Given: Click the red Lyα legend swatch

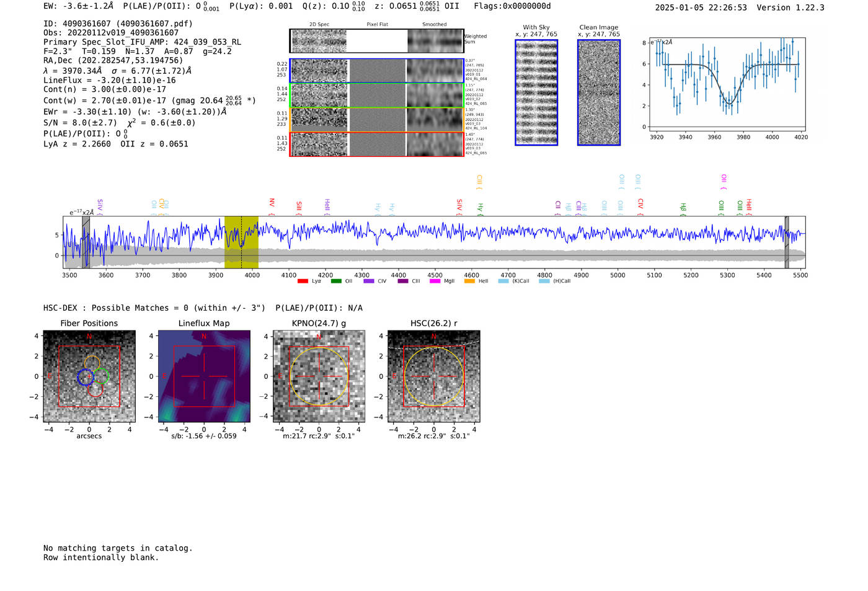Looking at the screenshot, I should coord(303,281).
